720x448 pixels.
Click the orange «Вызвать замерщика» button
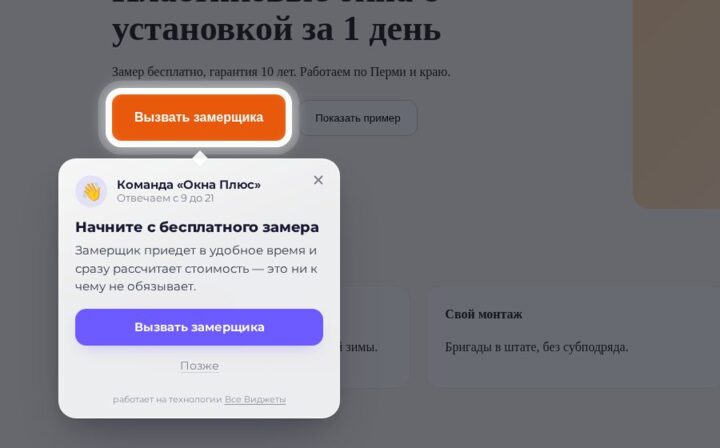pos(199,118)
